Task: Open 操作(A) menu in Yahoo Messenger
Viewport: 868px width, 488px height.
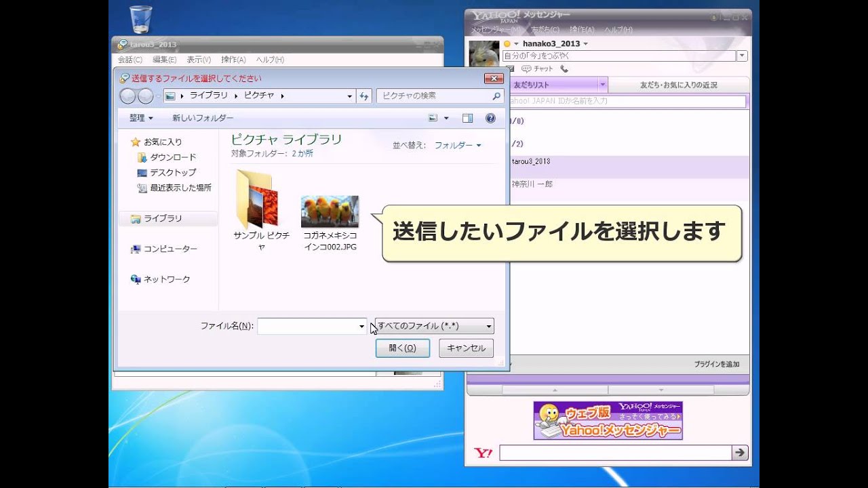Action: (582, 30)
